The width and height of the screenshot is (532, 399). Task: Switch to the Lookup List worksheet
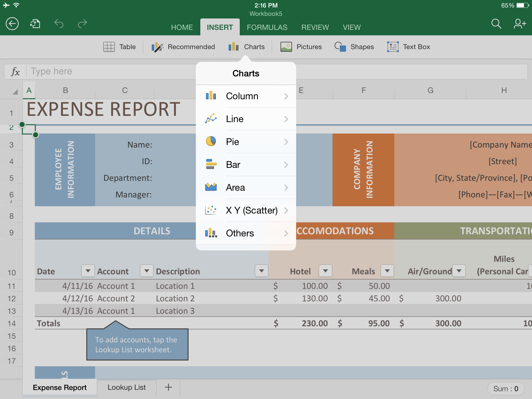[x=126, y=387]
